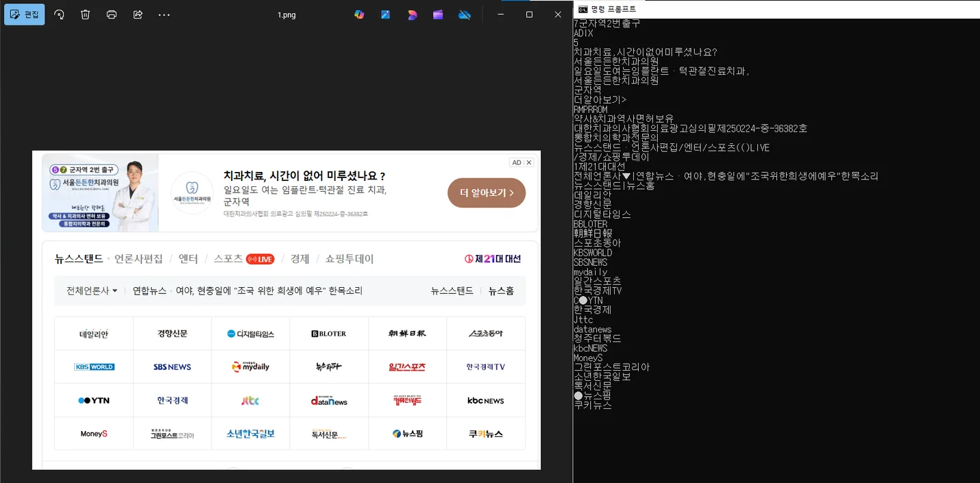Click 뉴스스탠드 link on the headline bar
Image resolution: width=980 pixels, height=483 pixels.
(x=452, y=290)
